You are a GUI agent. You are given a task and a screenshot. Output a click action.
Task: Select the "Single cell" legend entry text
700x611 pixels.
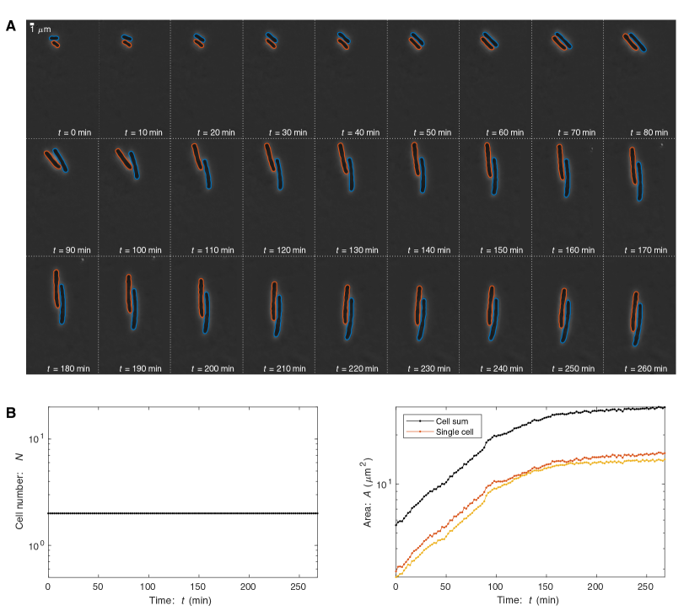click(455, 432)
